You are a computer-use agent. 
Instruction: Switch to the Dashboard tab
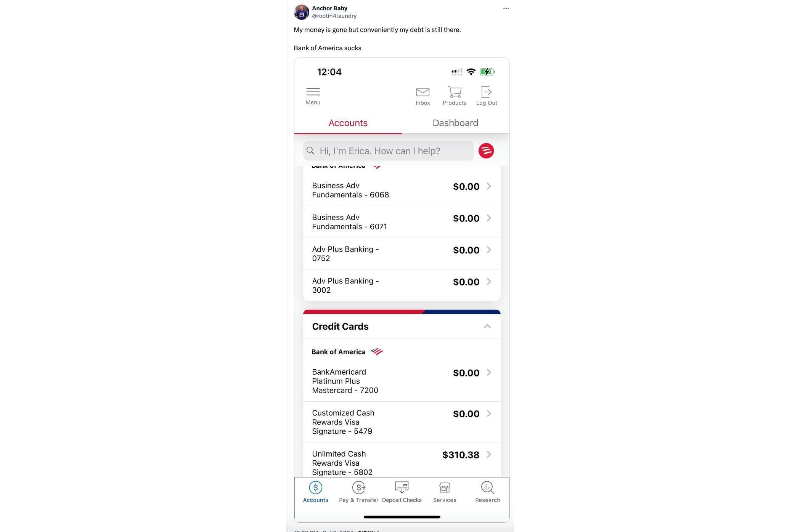point(455,123)
